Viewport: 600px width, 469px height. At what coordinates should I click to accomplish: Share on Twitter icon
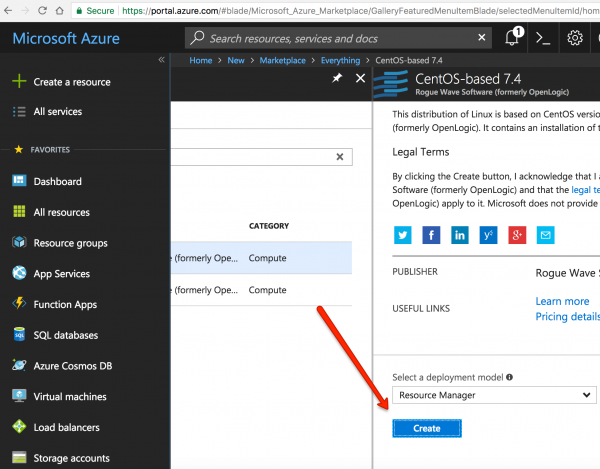point(402,235)
